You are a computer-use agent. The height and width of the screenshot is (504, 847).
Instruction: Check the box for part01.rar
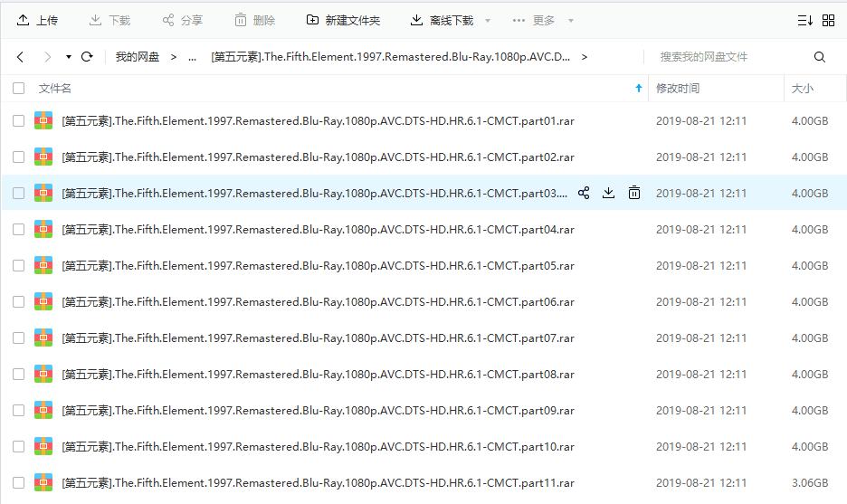[19, 120]
